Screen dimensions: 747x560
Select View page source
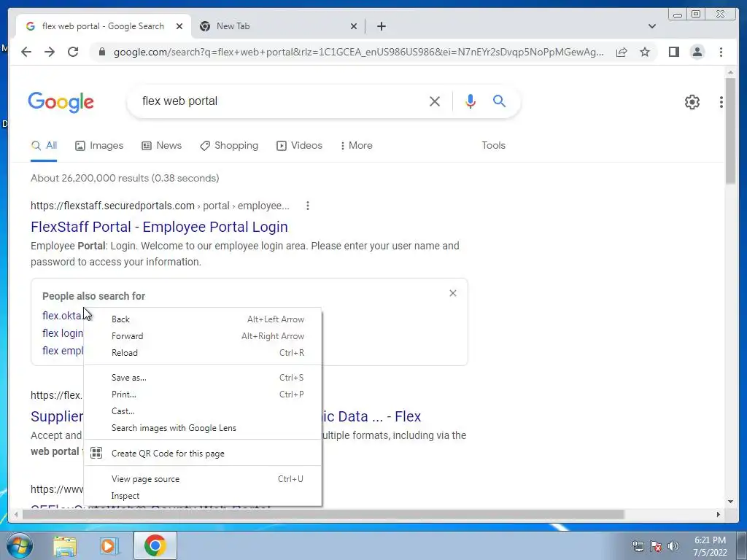(x=203, y=478)
